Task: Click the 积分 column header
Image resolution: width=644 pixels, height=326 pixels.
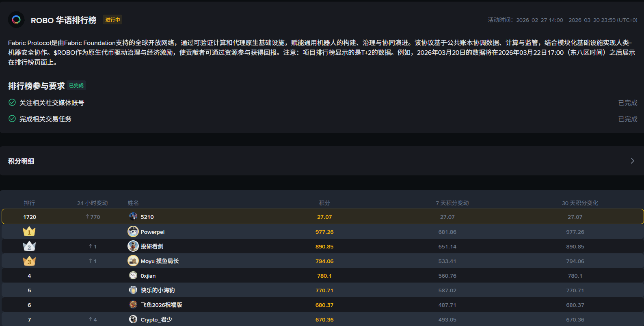Action: tap(324, 203)
